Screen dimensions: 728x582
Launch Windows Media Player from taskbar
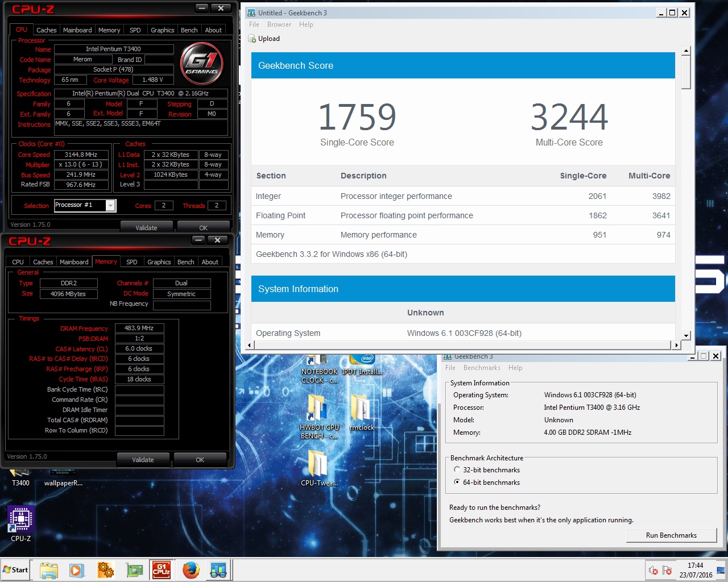[x=77, y=570]
